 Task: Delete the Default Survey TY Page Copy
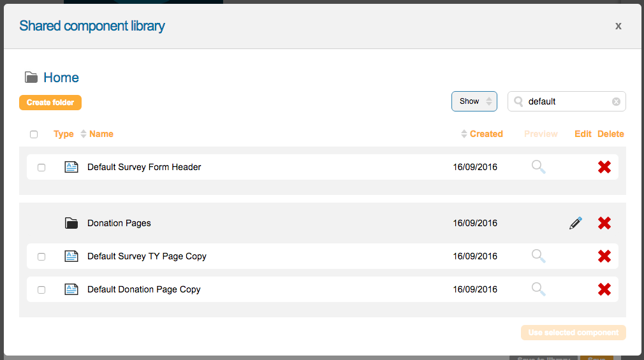(x=604, y=256)
